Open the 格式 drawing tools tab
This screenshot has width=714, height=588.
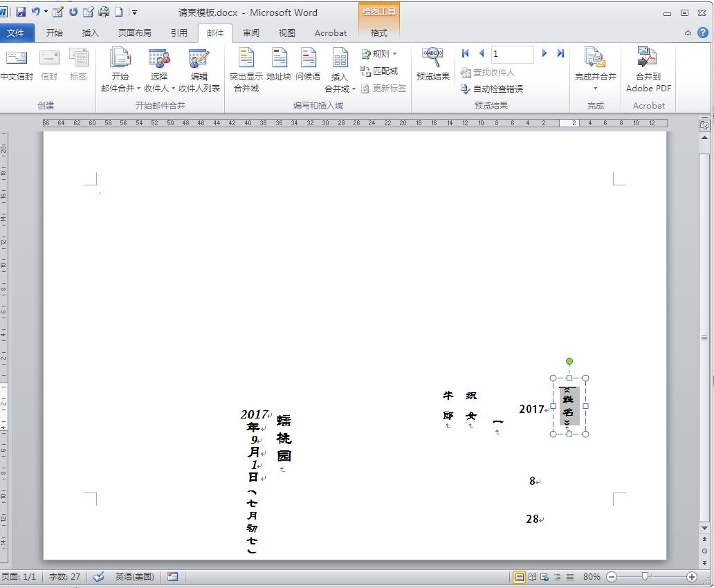pos(379,33)
